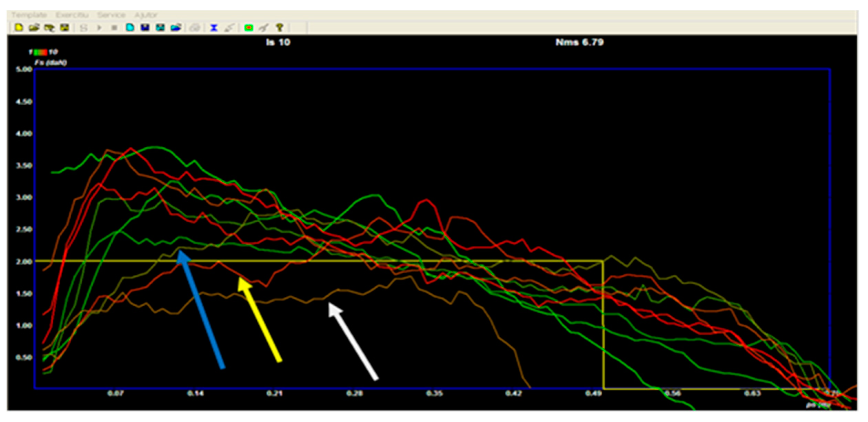
Task: Click the cyan new page icon
Action: (x=130, y=27)
